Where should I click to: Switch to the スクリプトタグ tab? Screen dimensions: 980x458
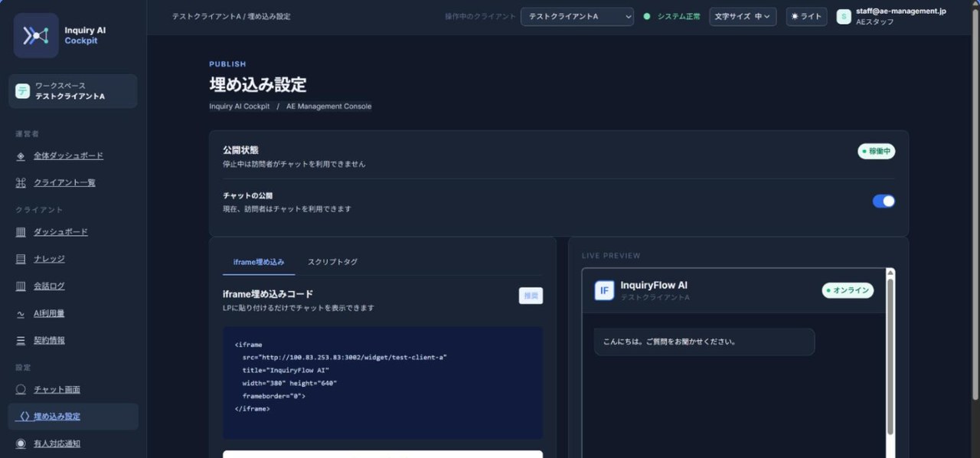pos(332,262)
